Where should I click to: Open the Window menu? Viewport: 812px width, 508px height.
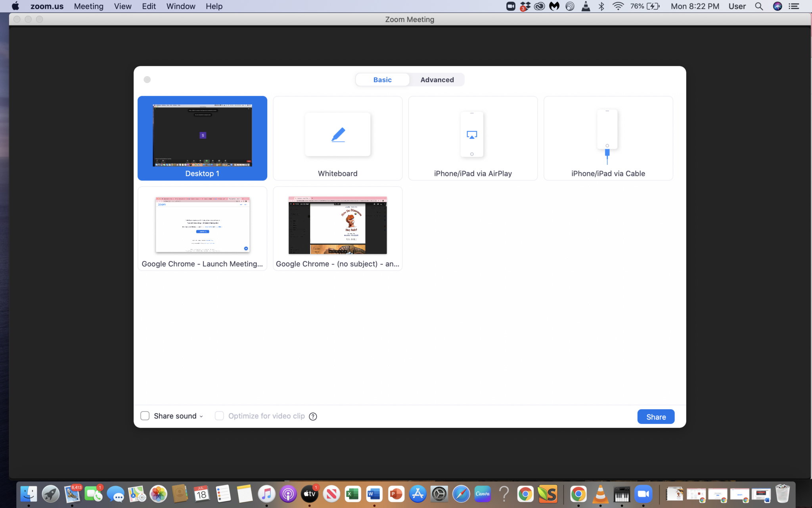[181, 6]
